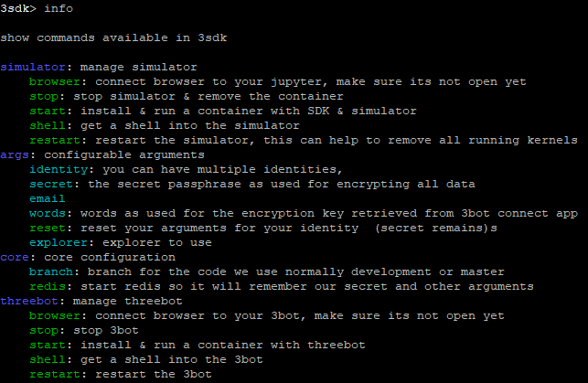Click the '3sdk> info' prompt line

[x=37, y=8]
